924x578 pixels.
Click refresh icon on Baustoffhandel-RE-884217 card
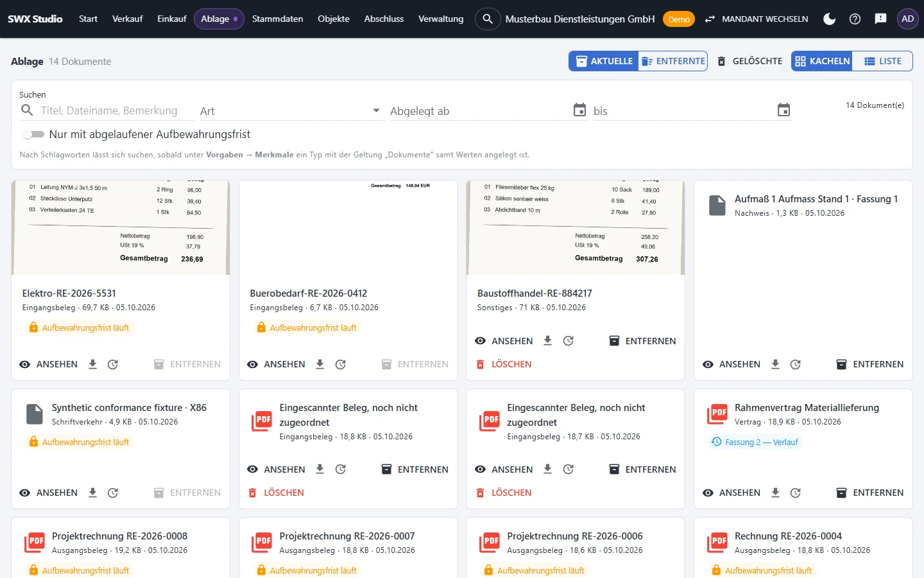pyautogui.click(x=569, y=341)
